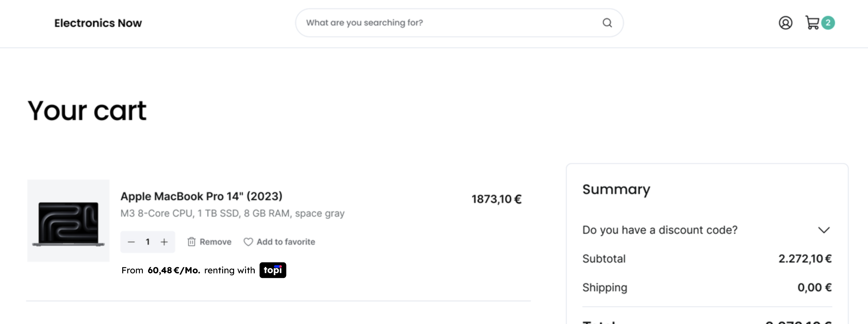Click the heart icon for favorites
This screenshot has height=324, width=868.
click(248, 242)
